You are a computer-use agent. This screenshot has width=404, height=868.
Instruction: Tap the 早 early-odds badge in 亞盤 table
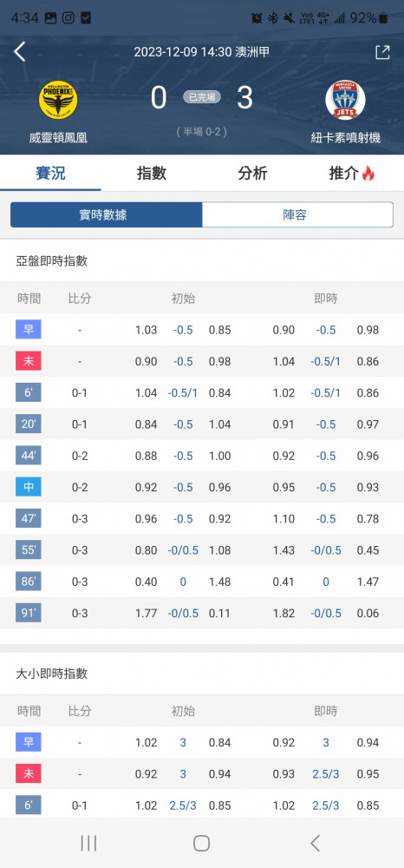[29, 329]
